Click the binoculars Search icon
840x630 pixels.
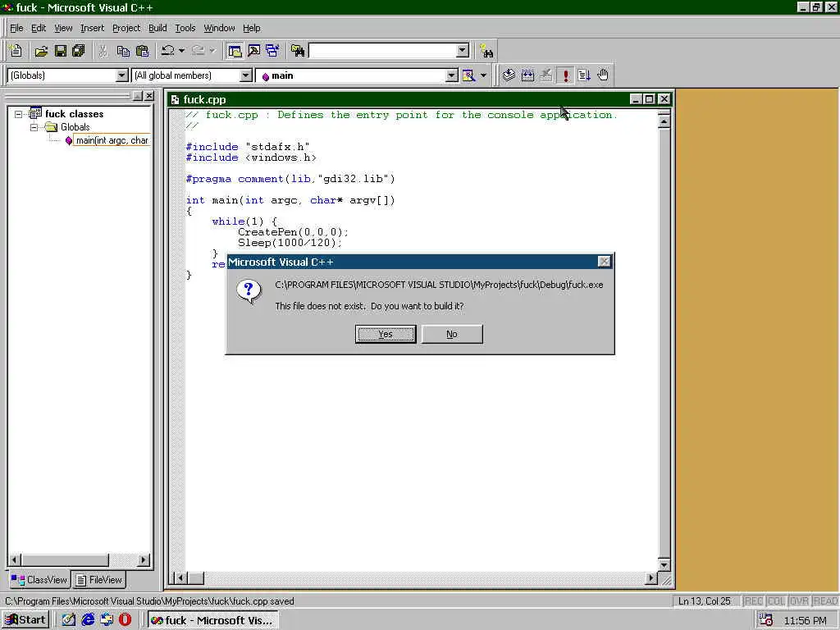(x=486, y=52)
